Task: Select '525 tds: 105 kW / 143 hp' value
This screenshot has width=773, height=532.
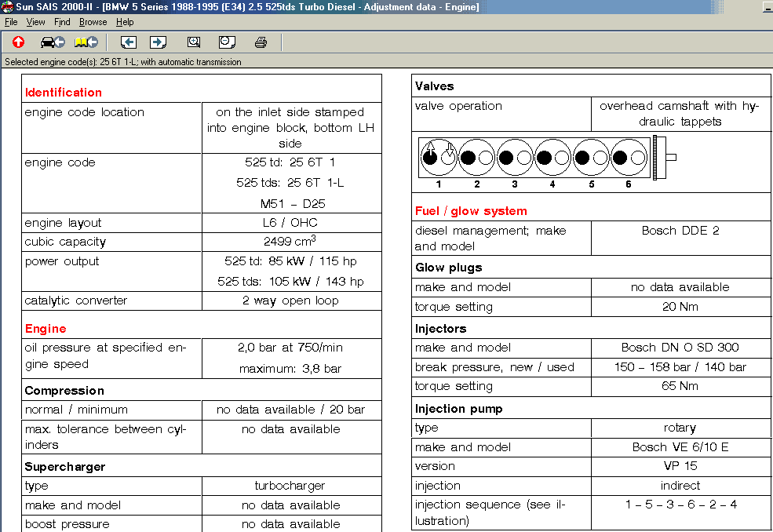Action: click(290, 282)
